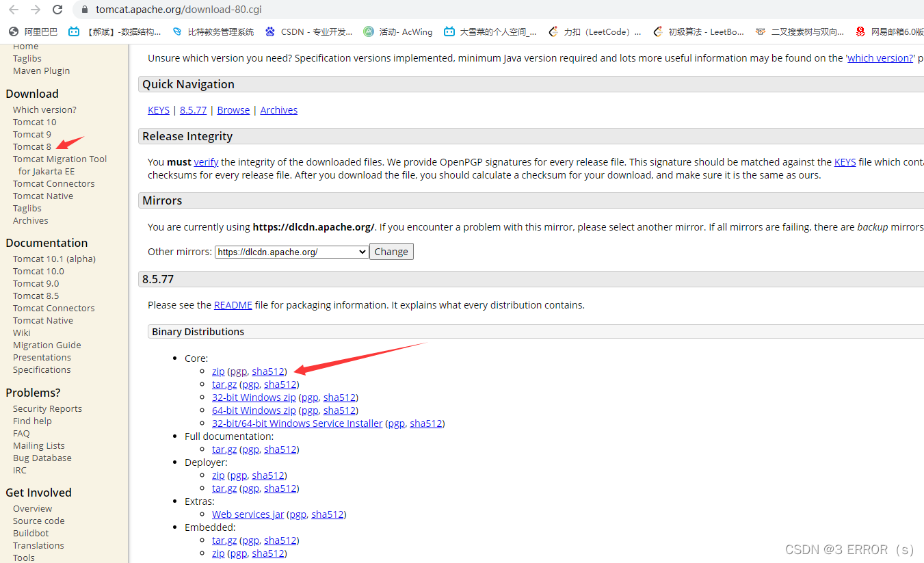This screenshot has width=924, height=563.
Task: Open sha512 for 64-bit Windows zip
Action: [340, 410]
